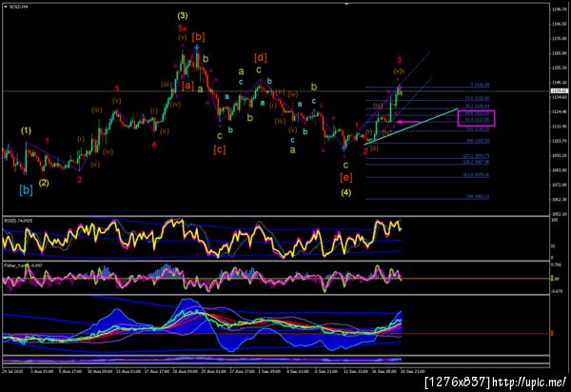The image size is (571, 392).
Task: Select the yellow (2) wave label
Action: click(44, 183)
